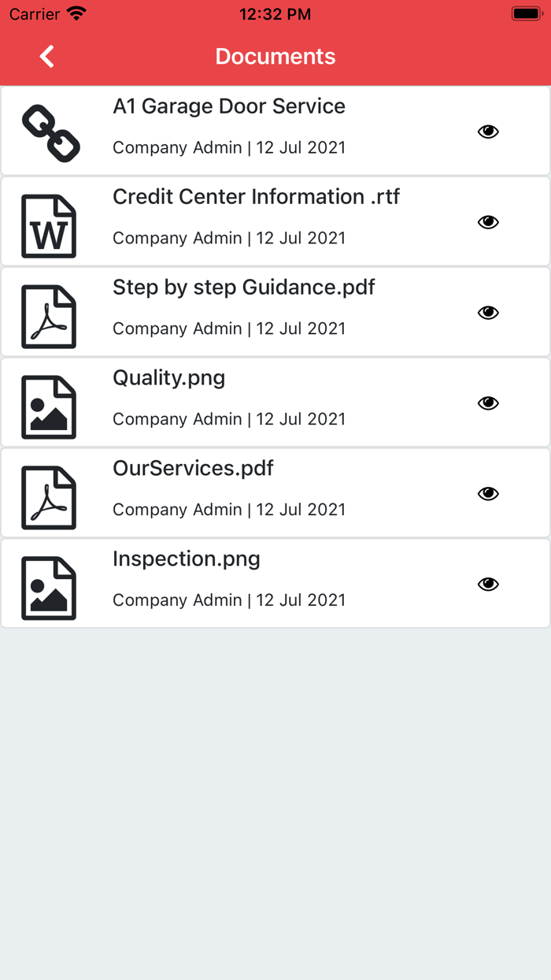
Task: Click the image file icon for Quality.png
Action: [49, 407]
